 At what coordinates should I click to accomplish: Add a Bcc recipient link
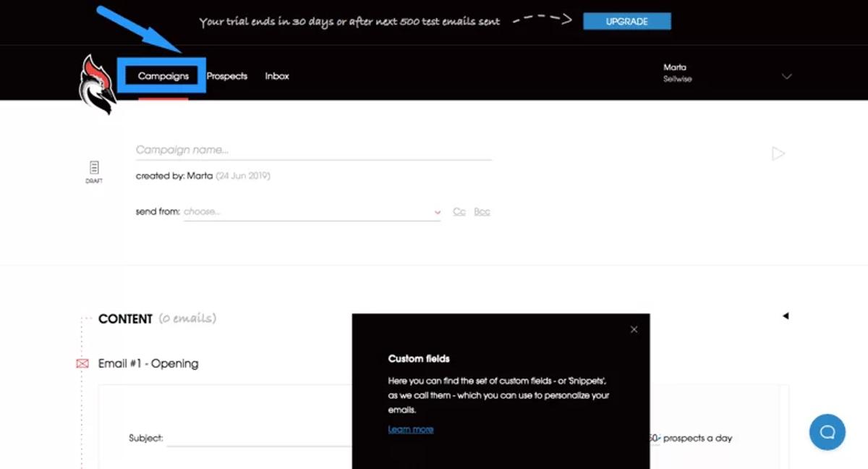pyautogui.click(x=482, y=211)
